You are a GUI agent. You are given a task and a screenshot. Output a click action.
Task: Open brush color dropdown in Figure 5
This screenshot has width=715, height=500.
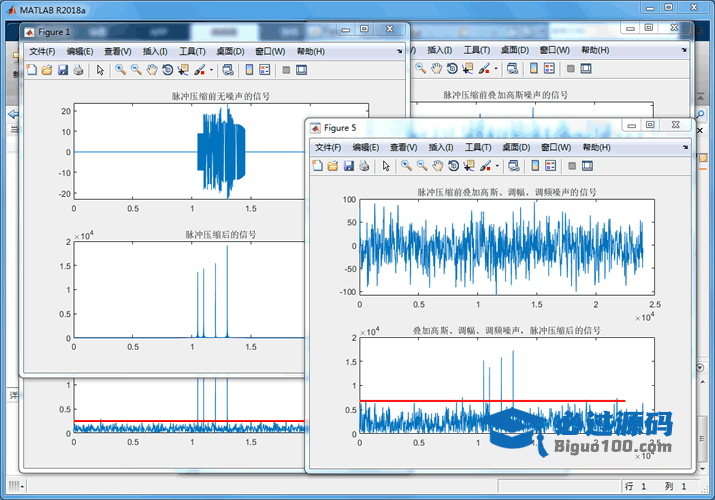coord(497,166)
